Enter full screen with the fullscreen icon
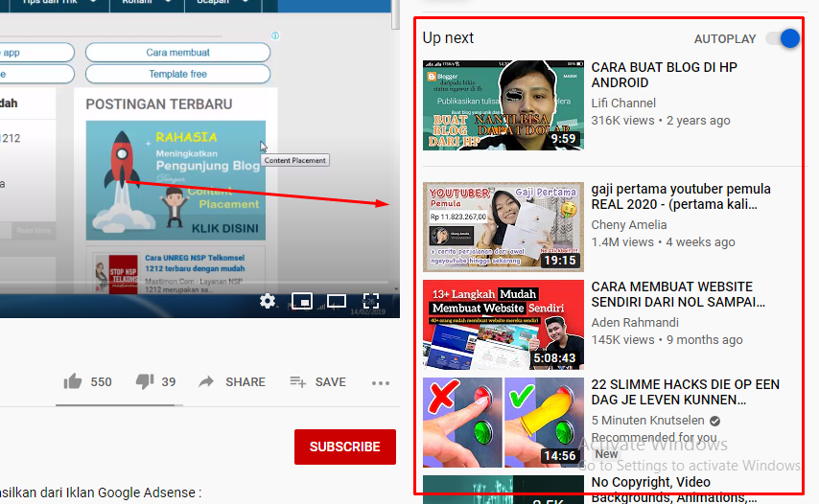The width and height of the screenshot is (819, 504). tap(371, 301)
